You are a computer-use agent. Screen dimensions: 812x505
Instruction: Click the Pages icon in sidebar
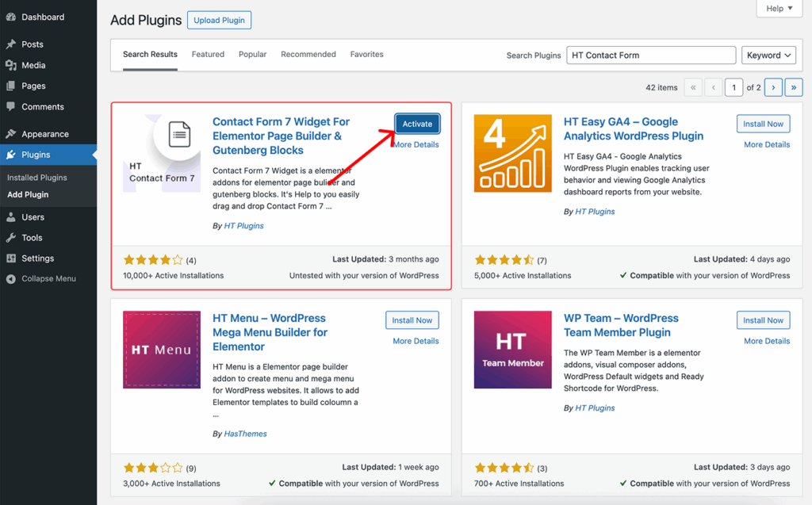point(11,86)
